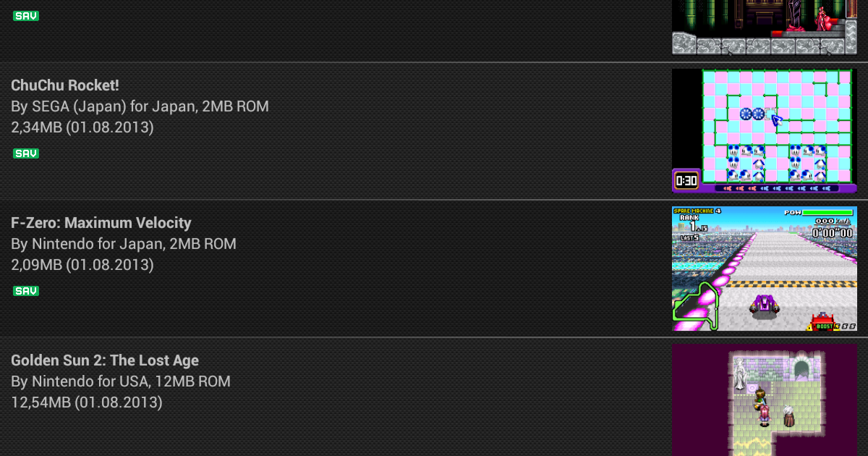
Task: Click the 12,54MB (01.08.2013) size line
Action: tap(87, 402)
